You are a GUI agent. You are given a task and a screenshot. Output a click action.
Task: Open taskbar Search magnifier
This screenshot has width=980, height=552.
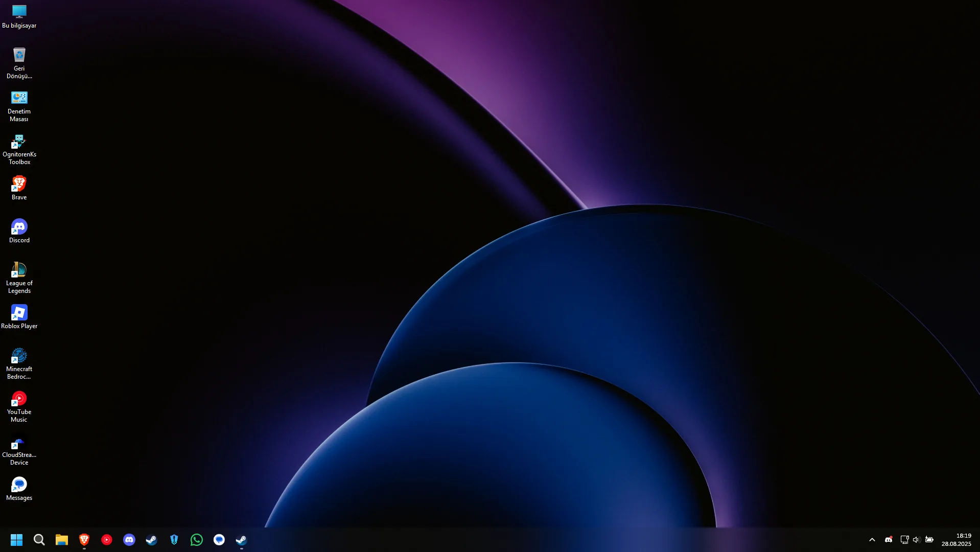pos(39,540)
